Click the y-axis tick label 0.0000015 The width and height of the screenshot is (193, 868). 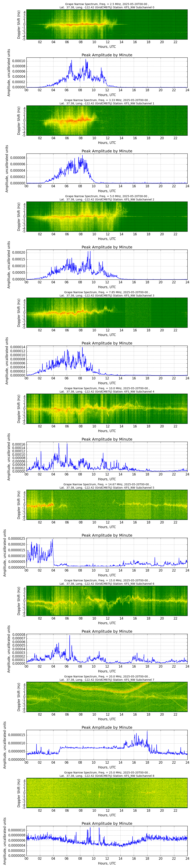pyautogui.click(x=16, y=735)
